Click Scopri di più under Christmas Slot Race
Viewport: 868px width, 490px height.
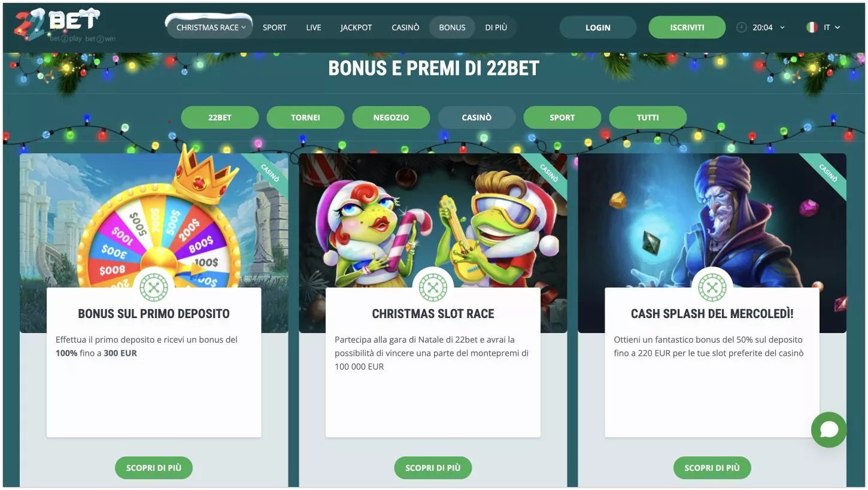(433, 468)
